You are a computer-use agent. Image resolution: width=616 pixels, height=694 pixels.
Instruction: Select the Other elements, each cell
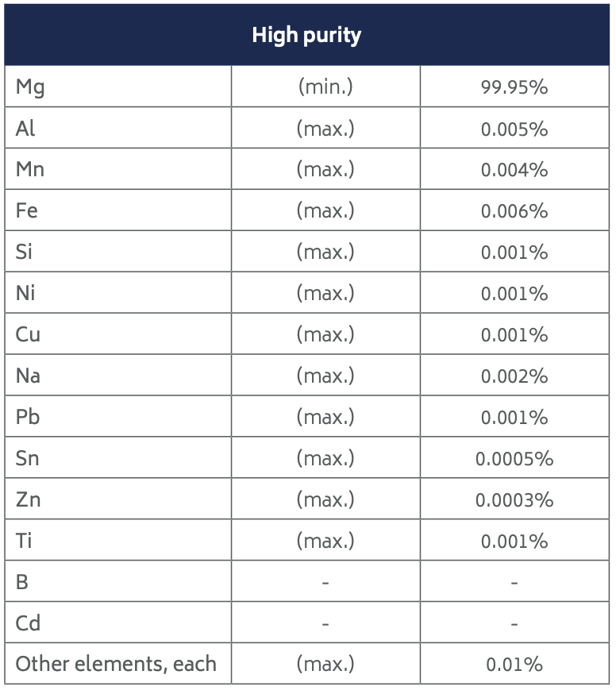(116, 664)
